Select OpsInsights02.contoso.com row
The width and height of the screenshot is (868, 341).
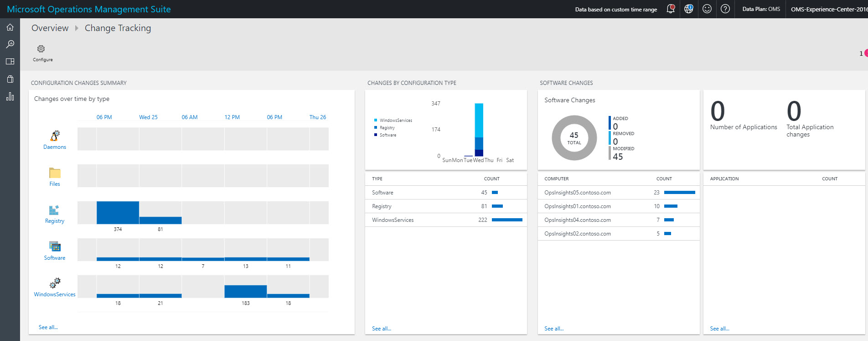[619, 234]
